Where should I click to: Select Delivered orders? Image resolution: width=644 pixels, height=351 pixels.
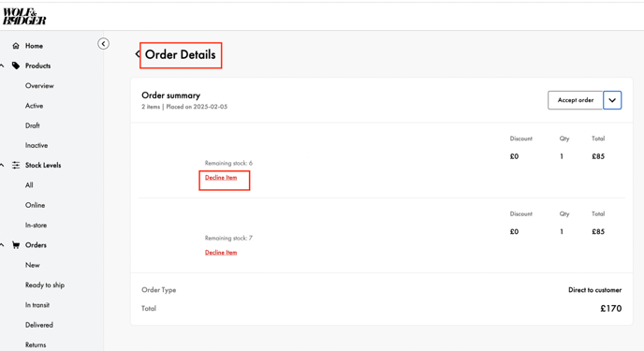(x=39, y=325)
